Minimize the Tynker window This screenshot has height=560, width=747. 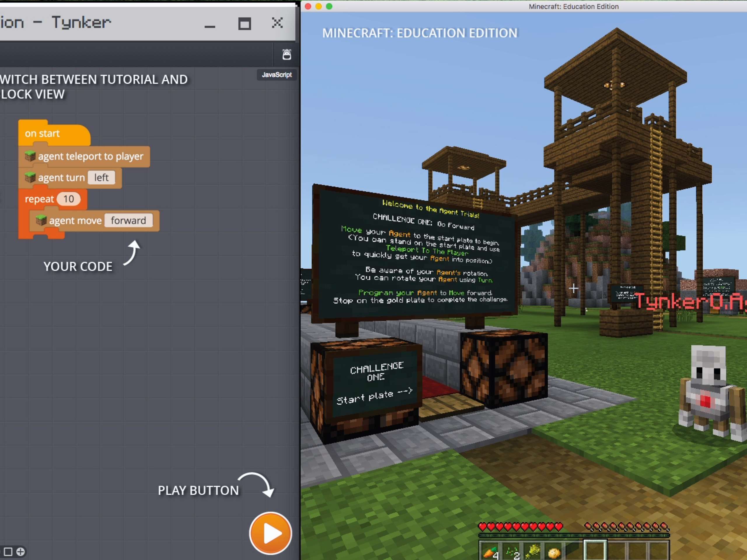point(210,26)
